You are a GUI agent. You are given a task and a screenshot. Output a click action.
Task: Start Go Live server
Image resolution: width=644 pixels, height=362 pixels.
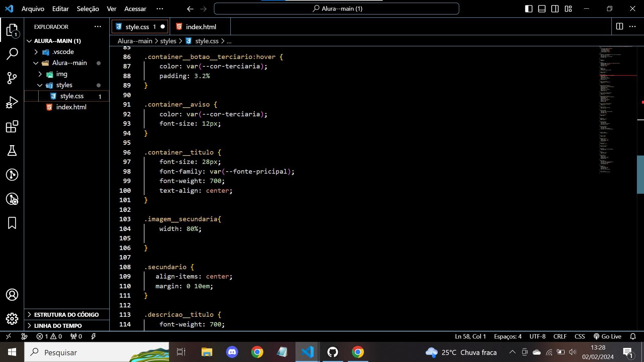607,336
